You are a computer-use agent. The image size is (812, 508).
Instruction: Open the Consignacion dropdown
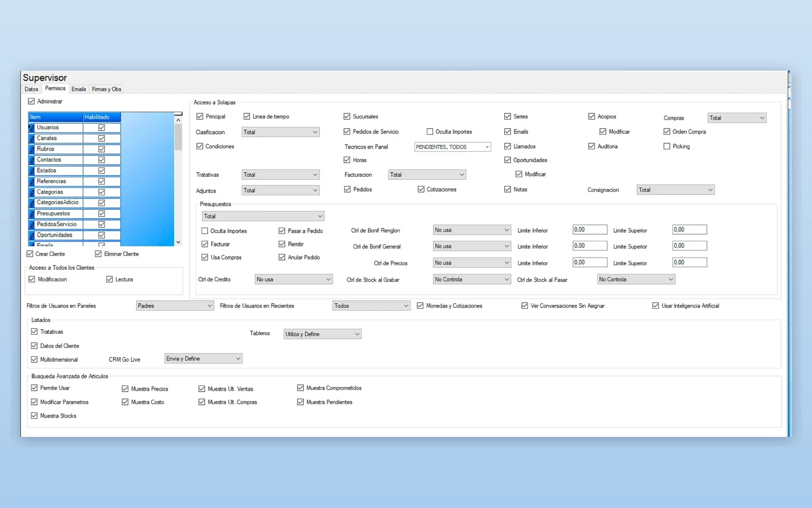click(x=675, y=190)
